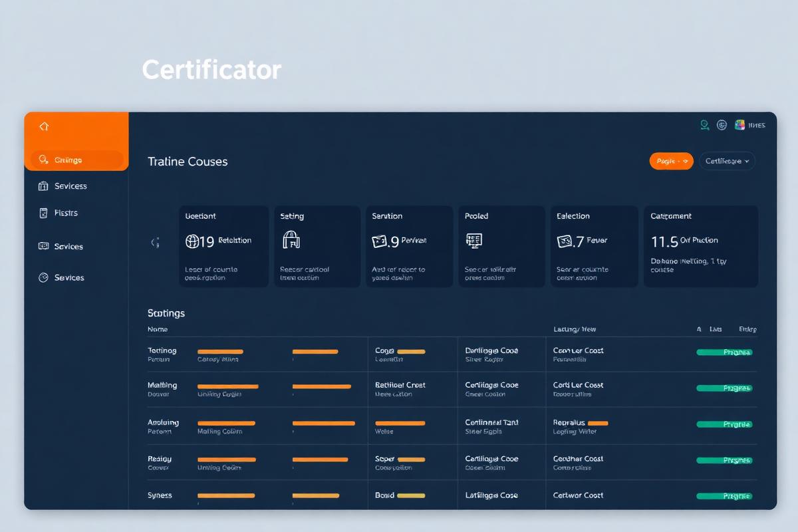Viewport: 798px width, 532px height.
Task: Open the Cetlifieagre dropdown
Action: pyautogui.click(x=727, y=161)
